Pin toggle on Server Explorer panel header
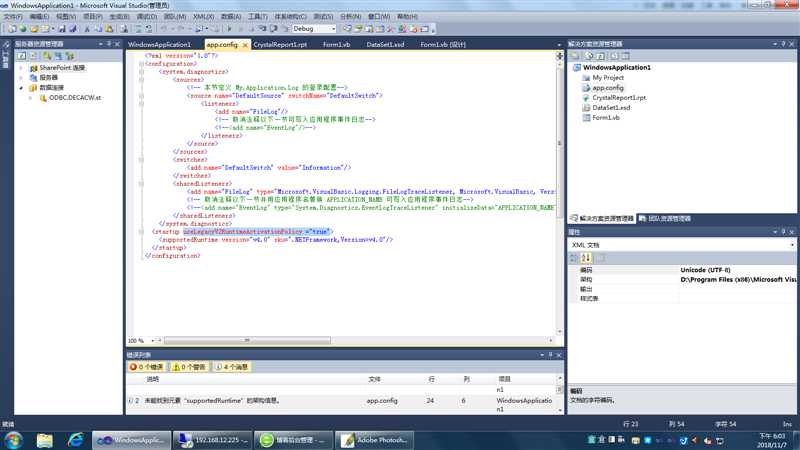The image size is (800, 450). point(109,44)
